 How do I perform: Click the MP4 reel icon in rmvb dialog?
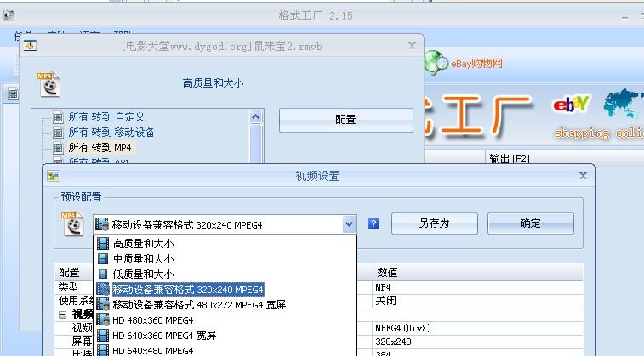48,84
